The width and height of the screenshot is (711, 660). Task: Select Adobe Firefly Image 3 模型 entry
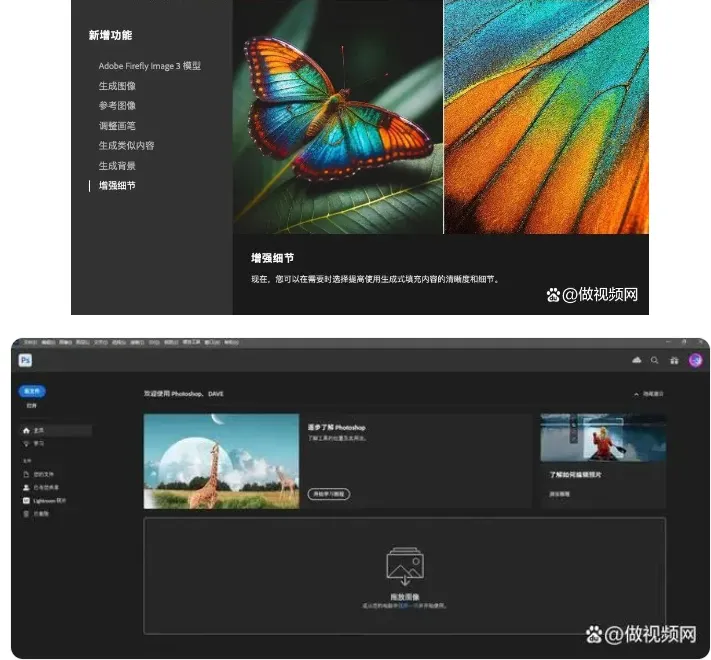(149, 66)
